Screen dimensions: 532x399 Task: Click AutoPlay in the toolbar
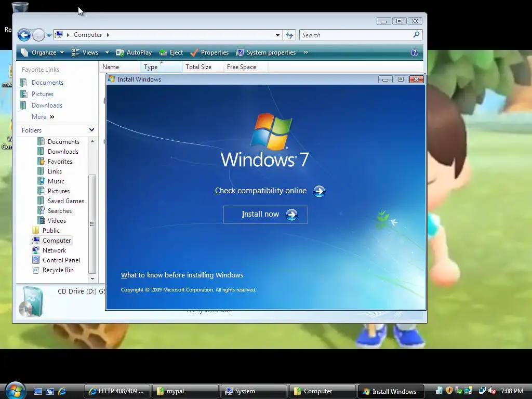[x=134, y=52]
